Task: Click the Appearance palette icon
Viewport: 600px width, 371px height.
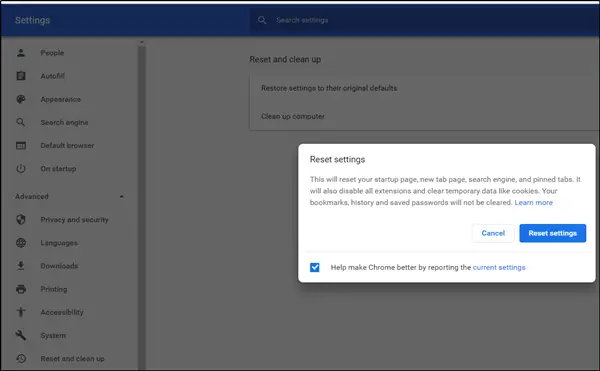Action: [21, 99]
